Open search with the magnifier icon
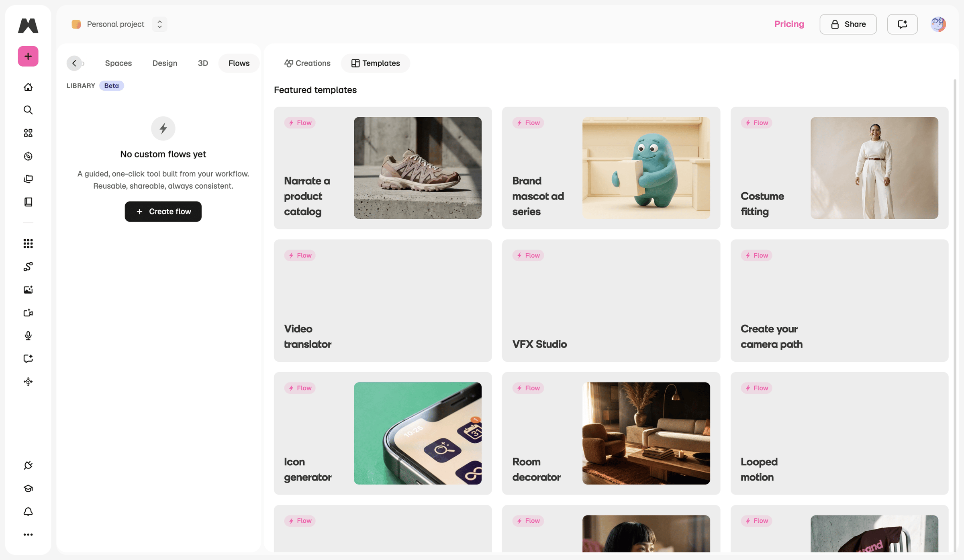Image resolution: width=964 pixels, height=560 pixels. click(28, 110)
